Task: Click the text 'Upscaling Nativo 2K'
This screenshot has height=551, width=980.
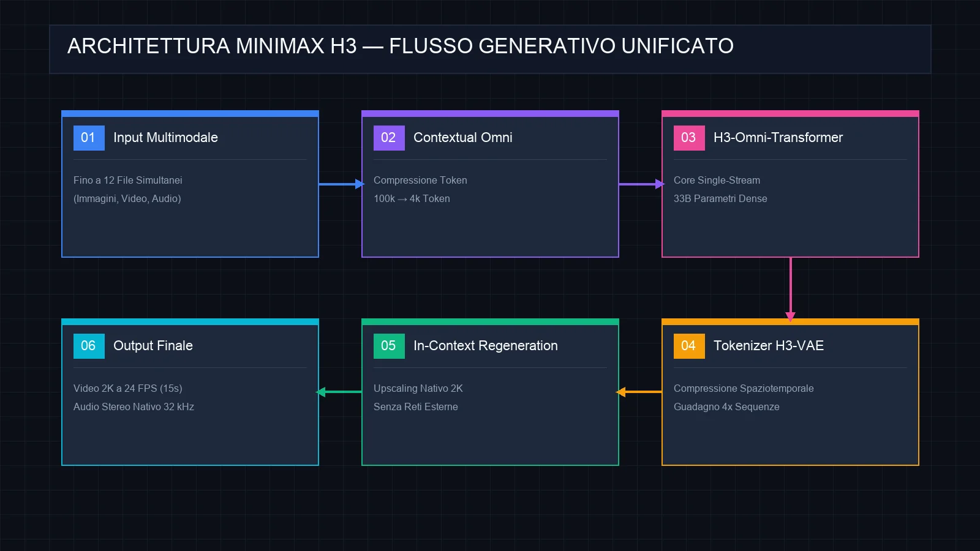Action: pos(418,388)
